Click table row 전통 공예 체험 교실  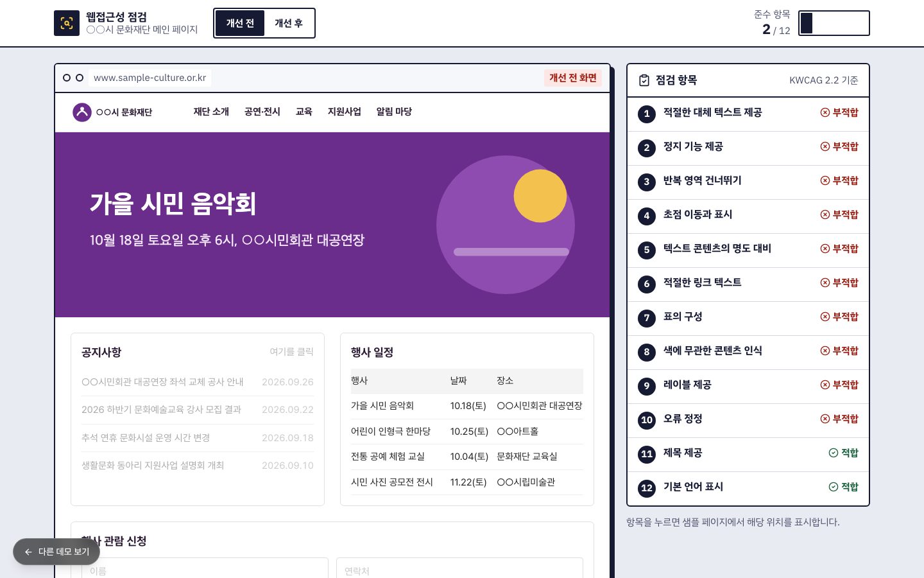[467, 457]
